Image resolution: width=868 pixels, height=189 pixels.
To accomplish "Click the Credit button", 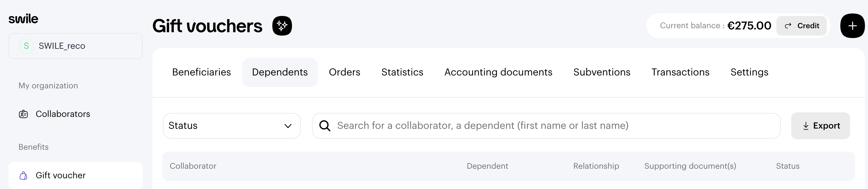I will (x=801, y=25).
